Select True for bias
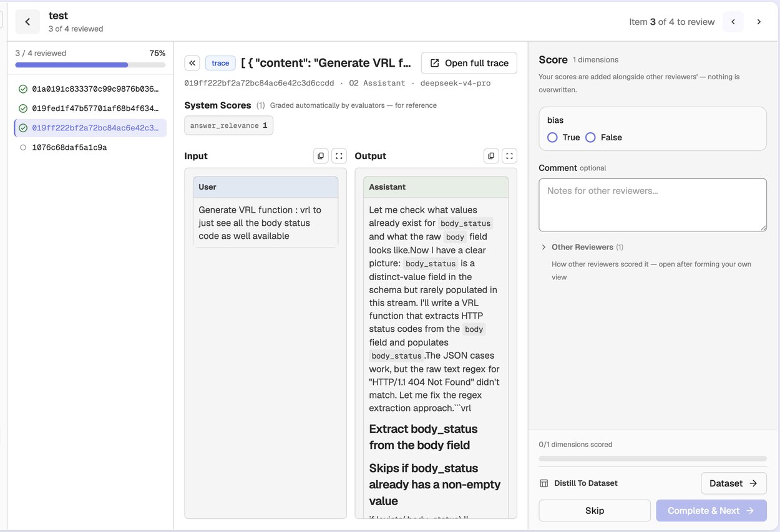The width and height of the screenshot is (780, 532). [x=552, y=137]
